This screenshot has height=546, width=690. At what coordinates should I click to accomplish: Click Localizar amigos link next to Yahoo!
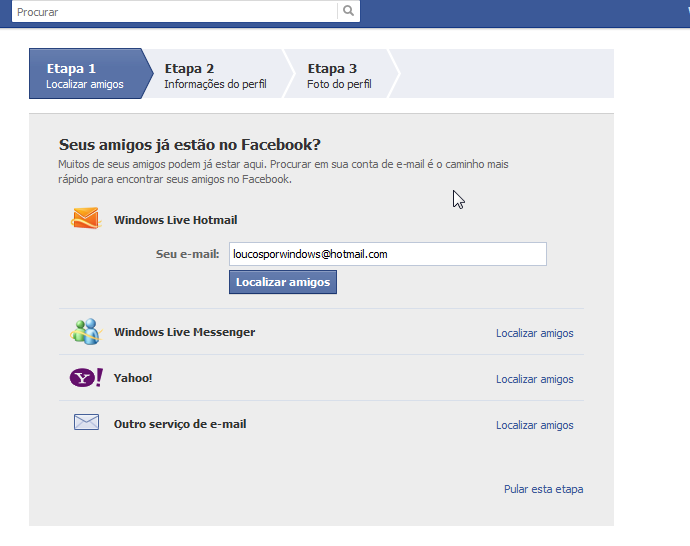coord(534,379)
